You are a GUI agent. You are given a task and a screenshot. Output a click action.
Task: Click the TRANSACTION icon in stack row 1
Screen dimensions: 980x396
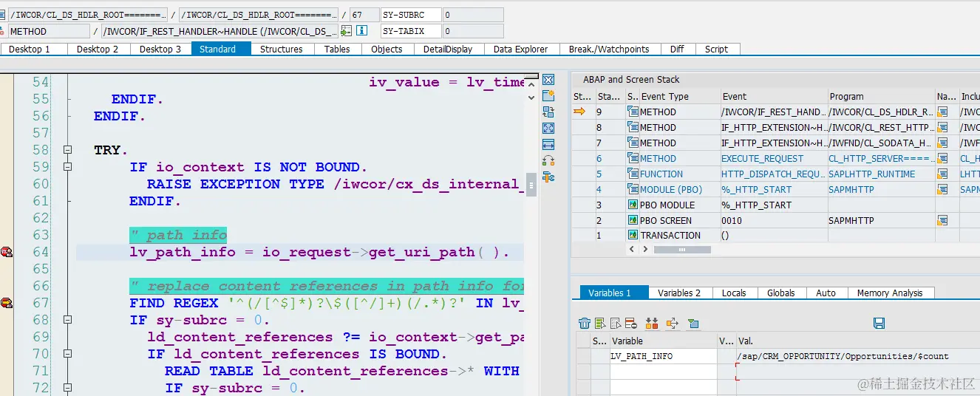point(633,235)
